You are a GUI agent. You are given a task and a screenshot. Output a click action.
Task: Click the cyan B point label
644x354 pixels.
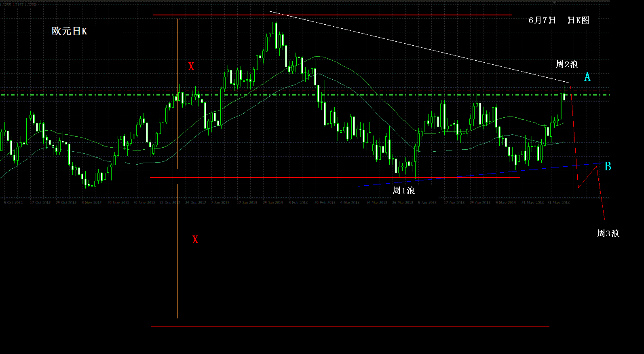608,166
